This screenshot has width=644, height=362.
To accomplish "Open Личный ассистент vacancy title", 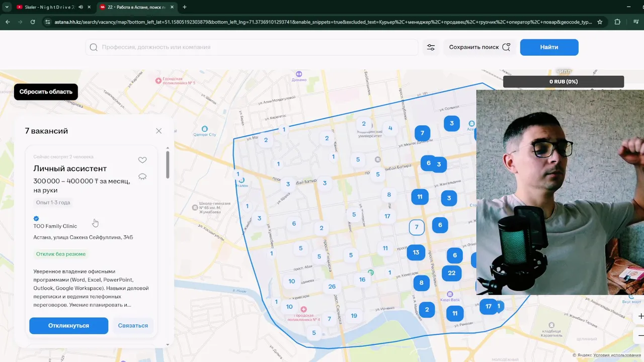I will pyautogui.click(x=70, y=168).
